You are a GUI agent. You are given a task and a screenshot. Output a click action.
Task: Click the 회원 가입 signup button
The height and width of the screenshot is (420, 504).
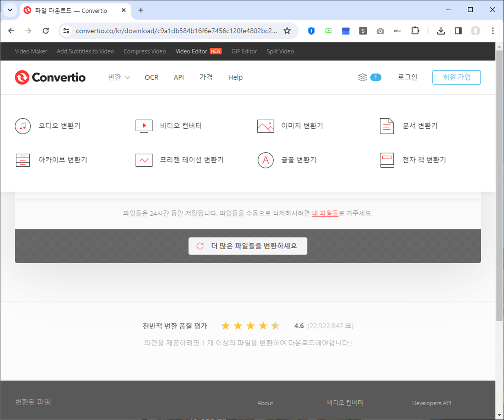(x=456, y=77)
